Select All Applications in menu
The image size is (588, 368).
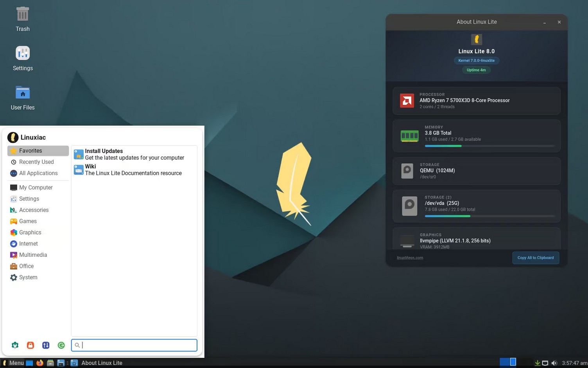click(38, 173)
